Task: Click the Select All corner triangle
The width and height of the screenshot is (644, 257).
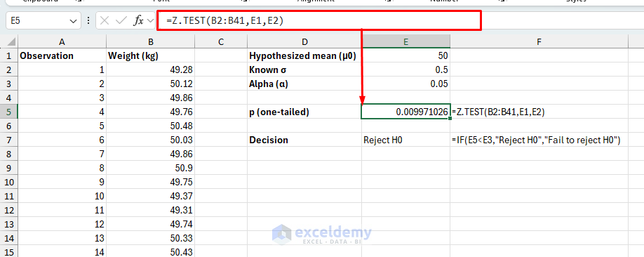Action: pos(11,41)
